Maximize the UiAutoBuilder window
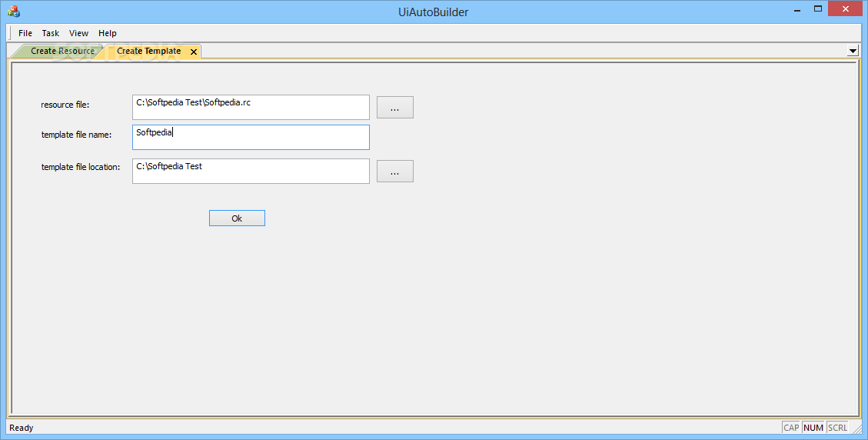 point(817,9)
